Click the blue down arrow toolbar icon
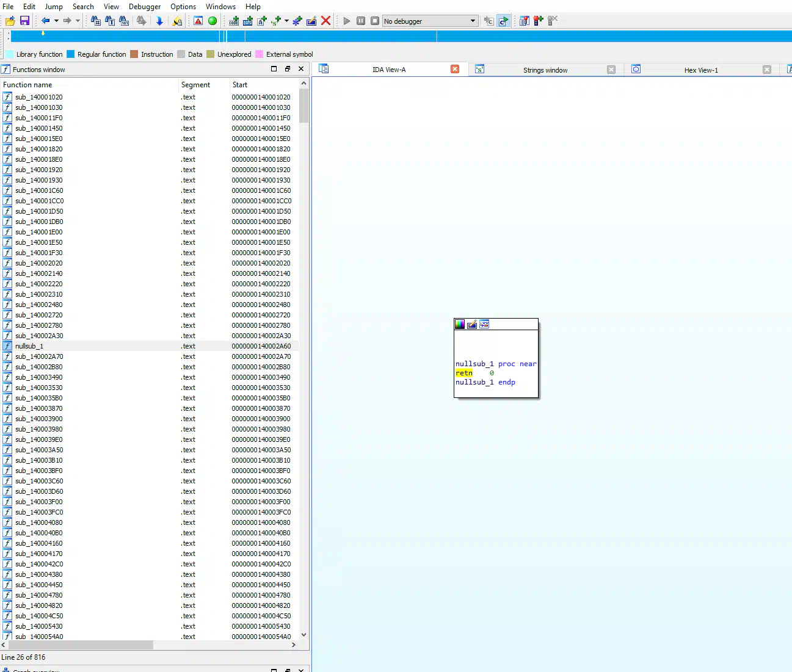 [x=159, y=21]
